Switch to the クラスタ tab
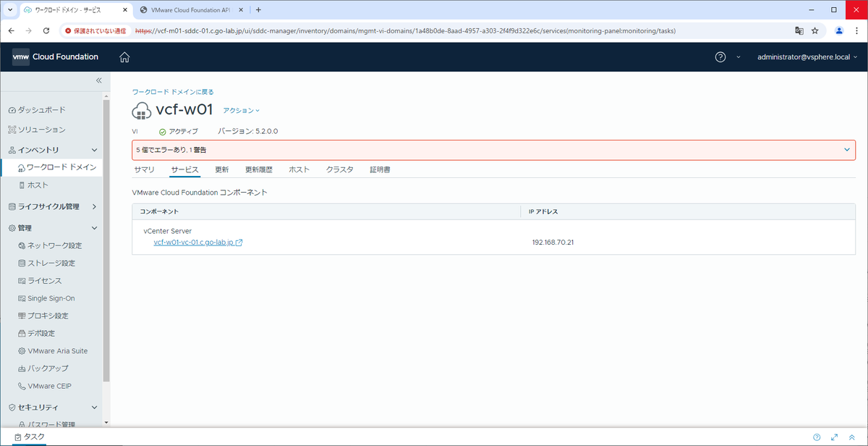This screenshot has height=446, width=868. [x=339, y=169]
